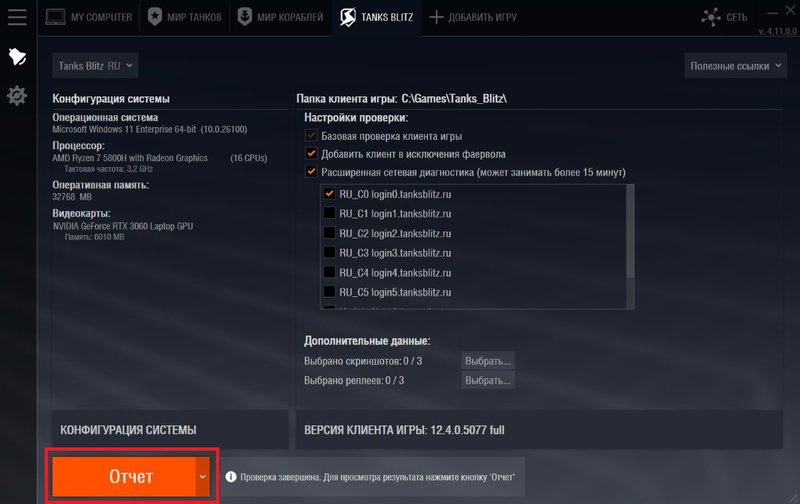Screen dimensions: 800x504
Task: Open the hamburger menu icon
Action: pos(16,17)
